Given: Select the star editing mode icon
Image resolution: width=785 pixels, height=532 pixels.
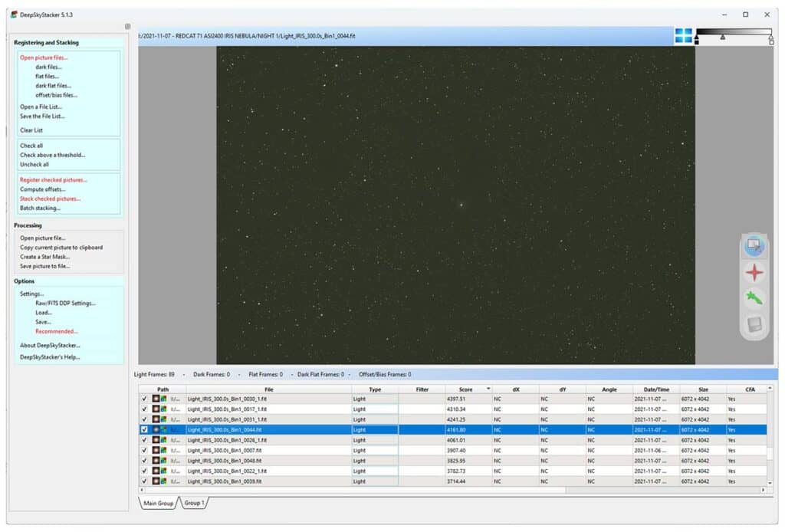Looking at the screenshot, I should [755, 272].
